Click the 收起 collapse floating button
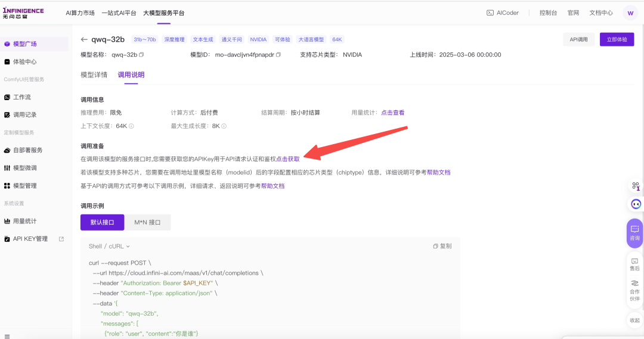The width and height of the screenshot is (644, 339). click(x=634, y=320)
